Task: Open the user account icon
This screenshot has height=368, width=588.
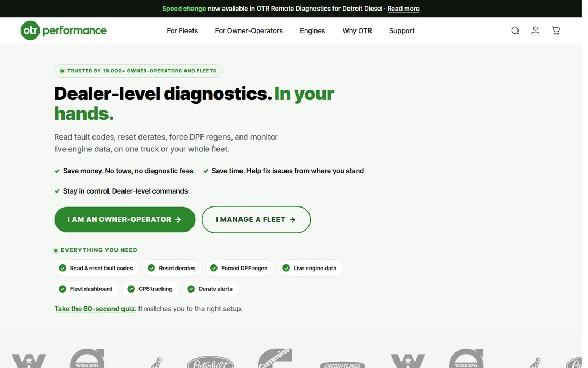Action: pos(535,31)
